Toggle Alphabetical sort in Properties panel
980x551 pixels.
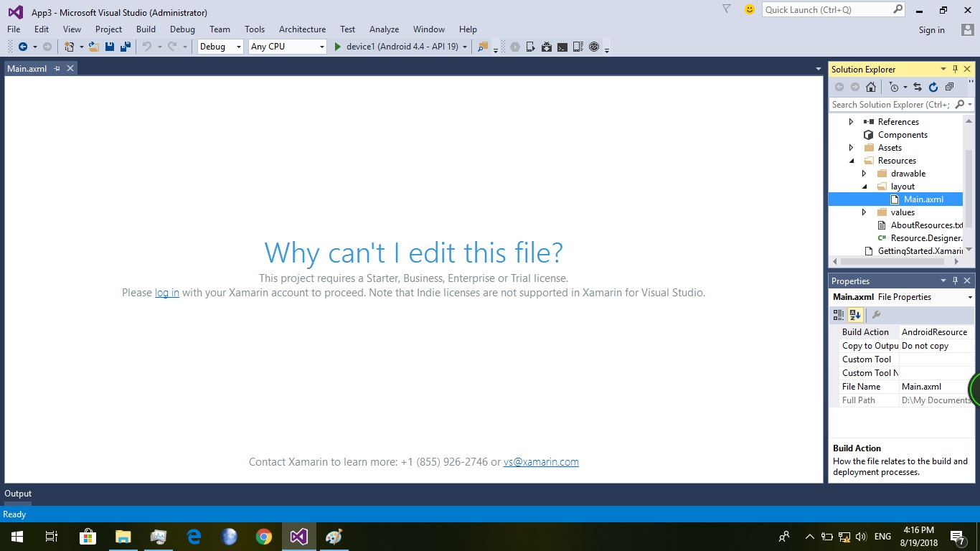click(x=855, y=315)
